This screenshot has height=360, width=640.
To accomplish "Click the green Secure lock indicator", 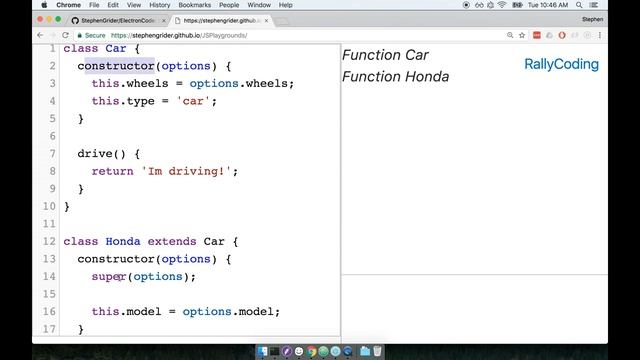I will 91,36.
